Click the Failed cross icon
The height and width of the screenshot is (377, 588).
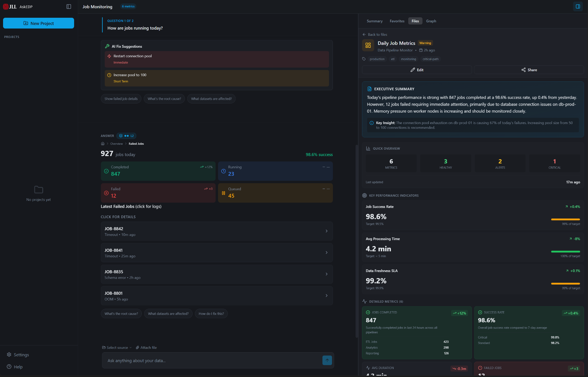coord(106,193)
